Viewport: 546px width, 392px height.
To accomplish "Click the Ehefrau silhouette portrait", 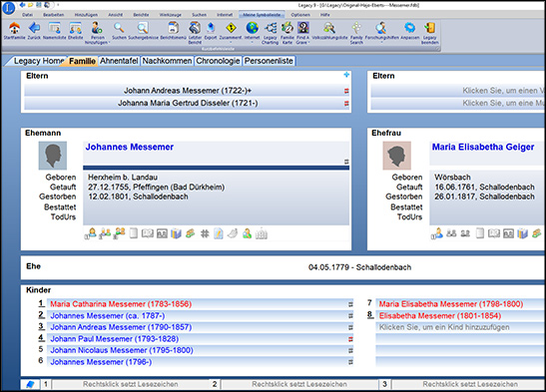I will pos(397,156).
